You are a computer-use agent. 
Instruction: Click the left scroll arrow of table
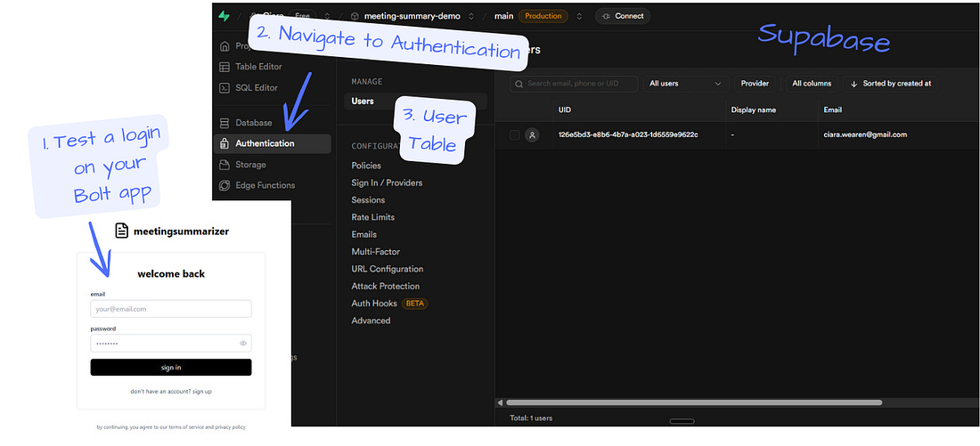[500, 403]
